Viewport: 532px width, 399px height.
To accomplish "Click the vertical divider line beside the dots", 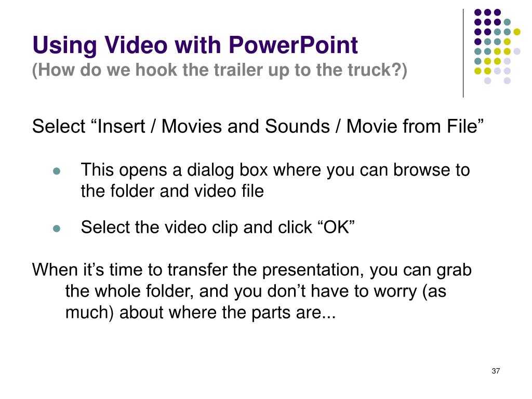I will (463, 54).
